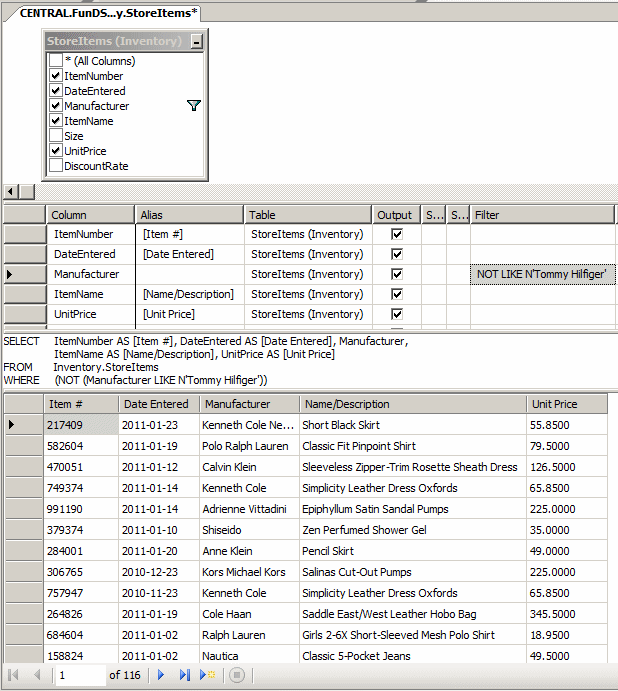618x691 pixels.
Task: Click the [Name/Description] alias cell
Action: pos(190,294)
